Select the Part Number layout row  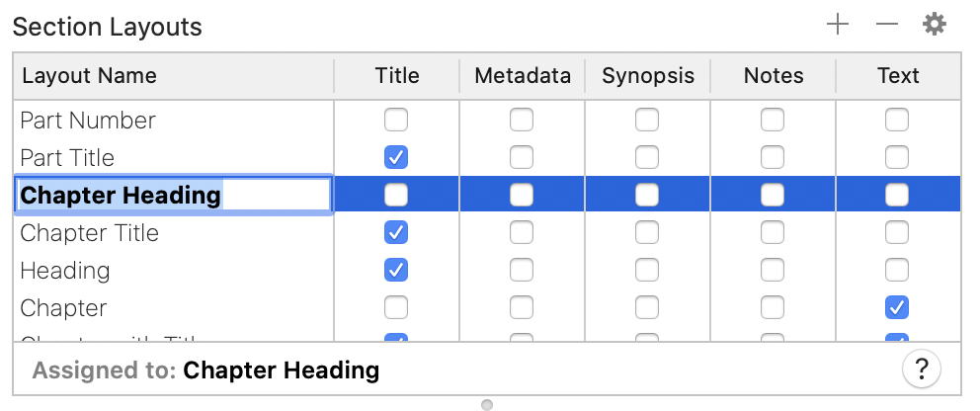pyautogui.click(x=88, y=121)
